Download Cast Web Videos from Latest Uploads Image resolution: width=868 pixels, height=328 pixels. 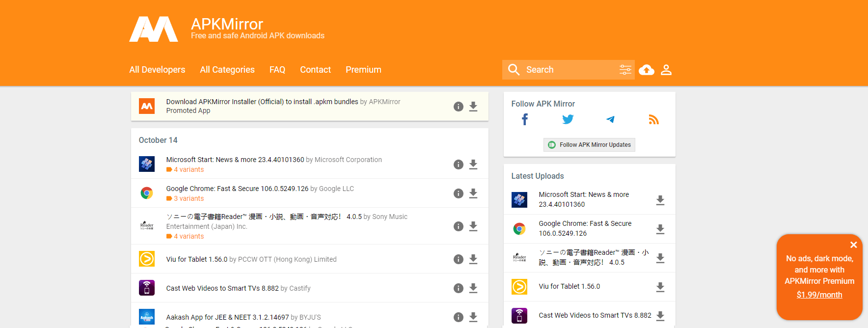click(x=660, y=316)
